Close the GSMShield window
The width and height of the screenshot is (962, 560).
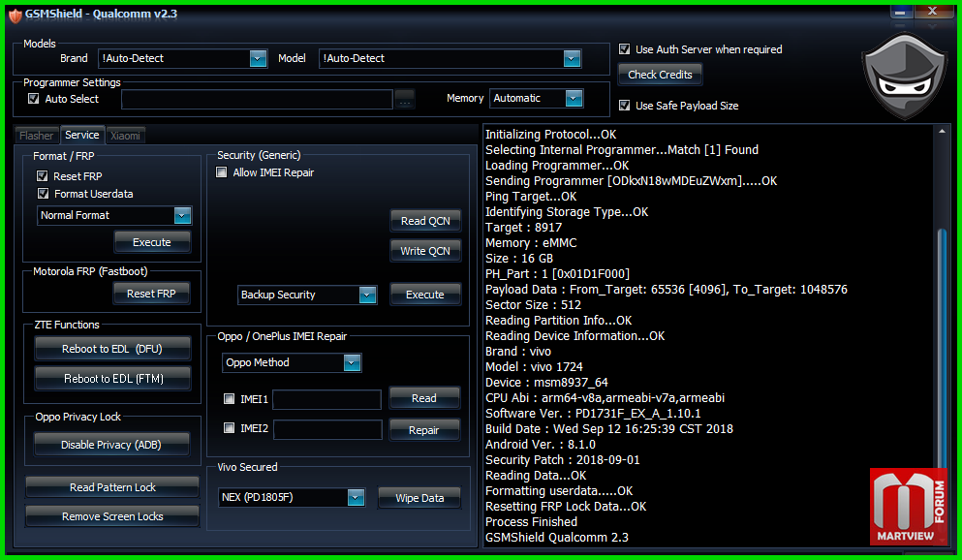click(x=933, y=12)
